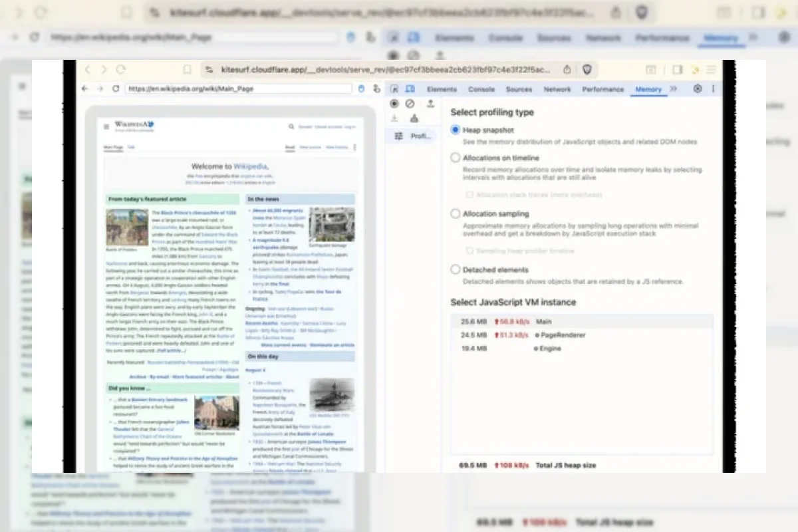
Task: Open the Elements tab
Action: pos(442,89)
